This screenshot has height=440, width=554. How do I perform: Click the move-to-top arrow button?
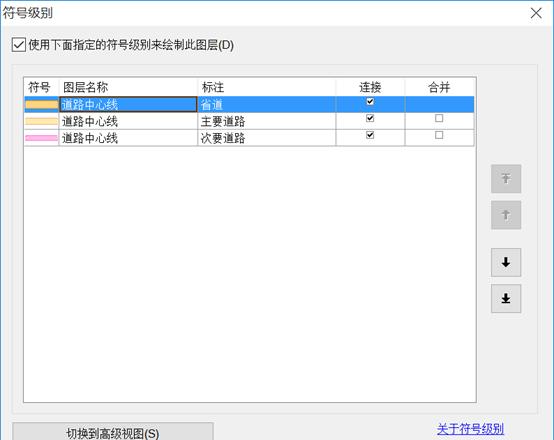tap(506, 178)
